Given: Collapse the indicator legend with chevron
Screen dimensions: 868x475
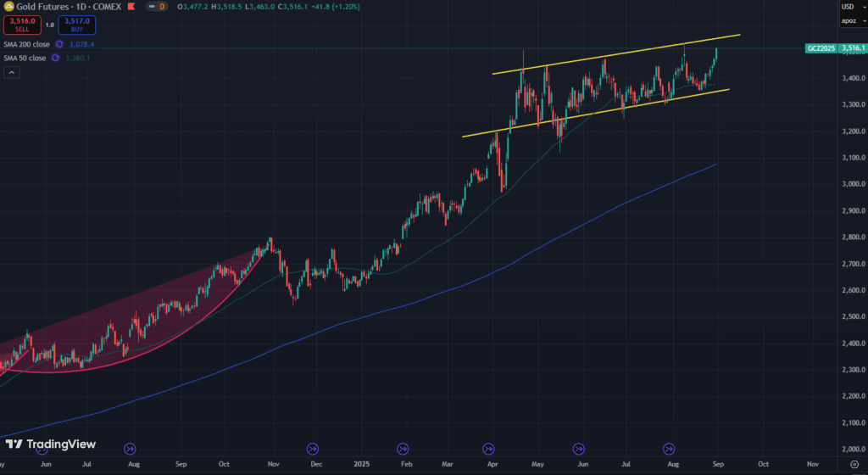Looking at the screenshot, I should (11, 73).
